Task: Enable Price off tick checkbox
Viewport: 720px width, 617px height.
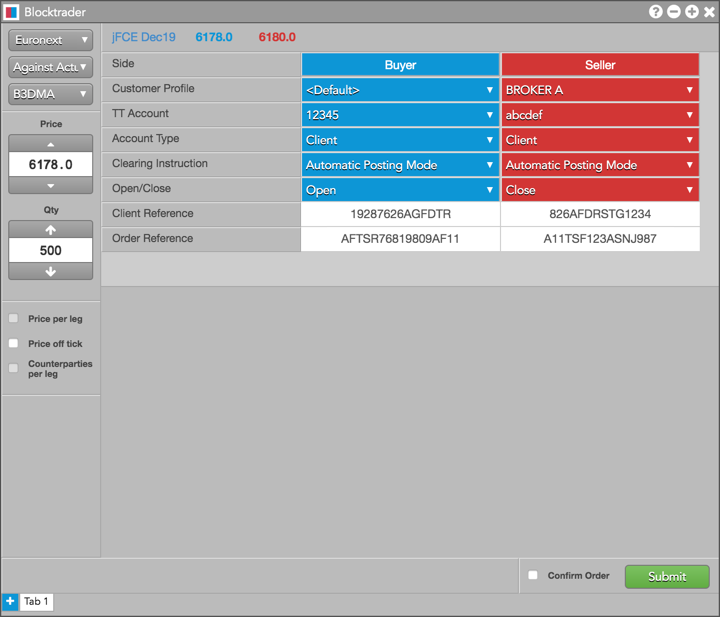Action: [x=13, y=343]
